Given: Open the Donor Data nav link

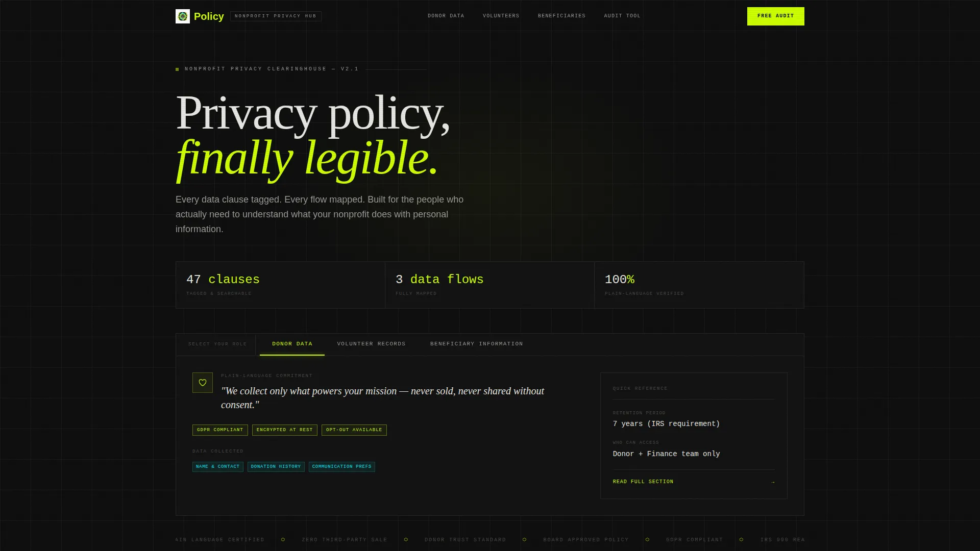Looking at the screenshot, I should 446,16.
